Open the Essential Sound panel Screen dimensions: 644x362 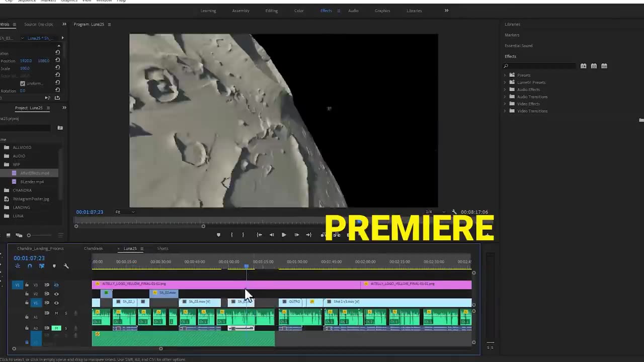[x=519, y=46]
